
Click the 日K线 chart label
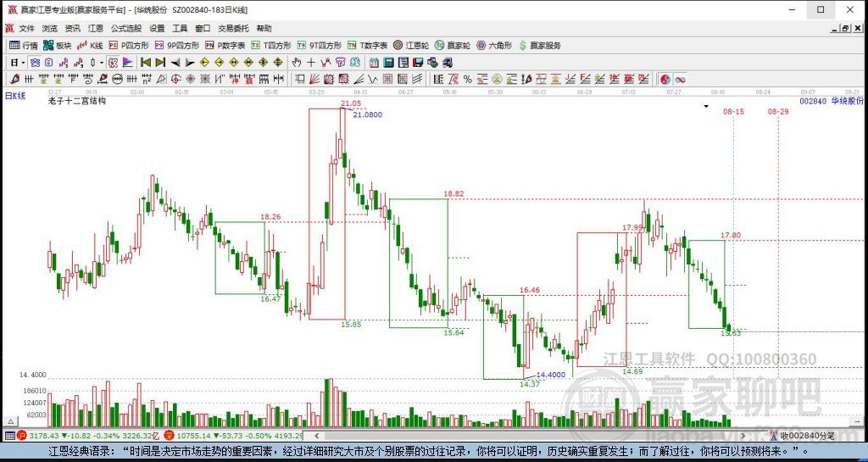(x=15, y=96)
